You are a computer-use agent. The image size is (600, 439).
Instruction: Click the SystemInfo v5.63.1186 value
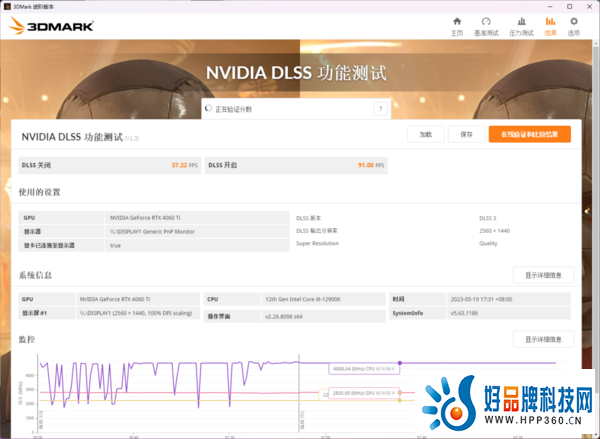tap(464, 313)
